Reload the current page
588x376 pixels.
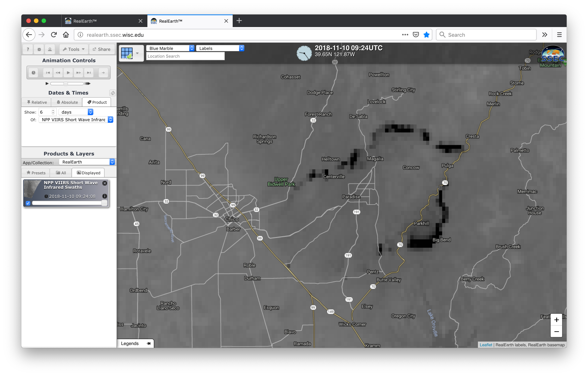[x=54, y=35]
